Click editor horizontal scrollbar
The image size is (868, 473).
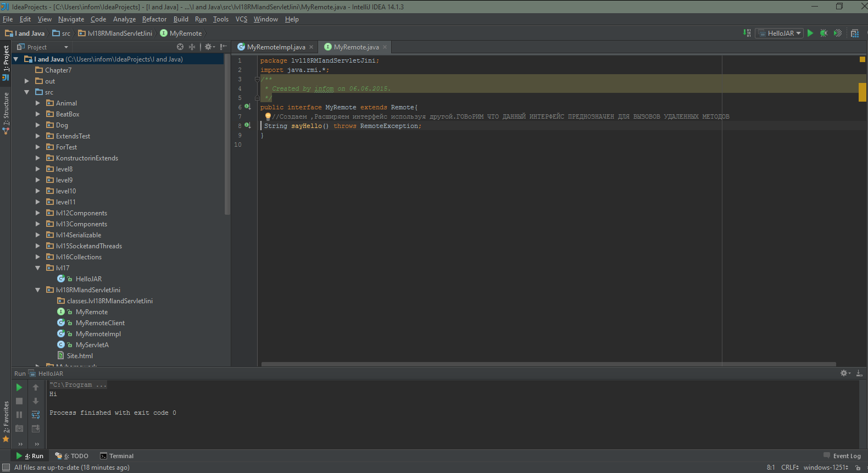(x=549, y=364)
